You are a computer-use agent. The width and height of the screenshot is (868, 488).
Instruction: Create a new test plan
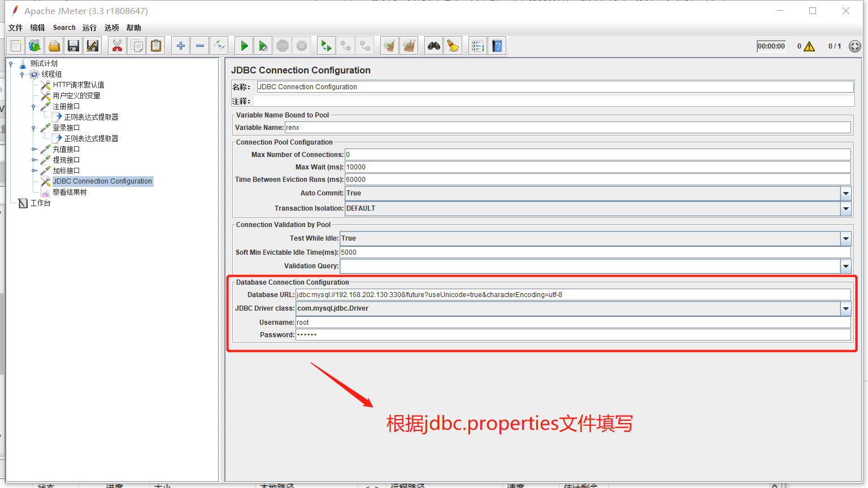(x=16, y=46)
